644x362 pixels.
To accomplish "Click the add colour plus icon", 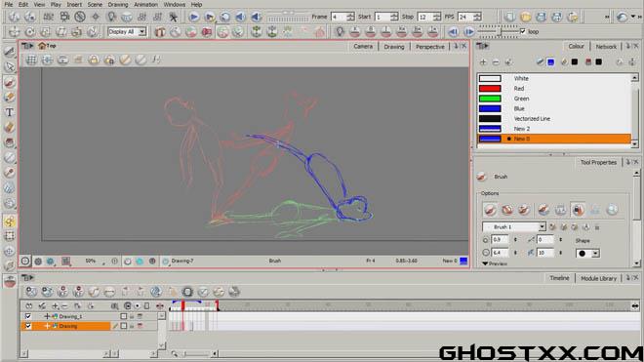I will coord(483,62).
